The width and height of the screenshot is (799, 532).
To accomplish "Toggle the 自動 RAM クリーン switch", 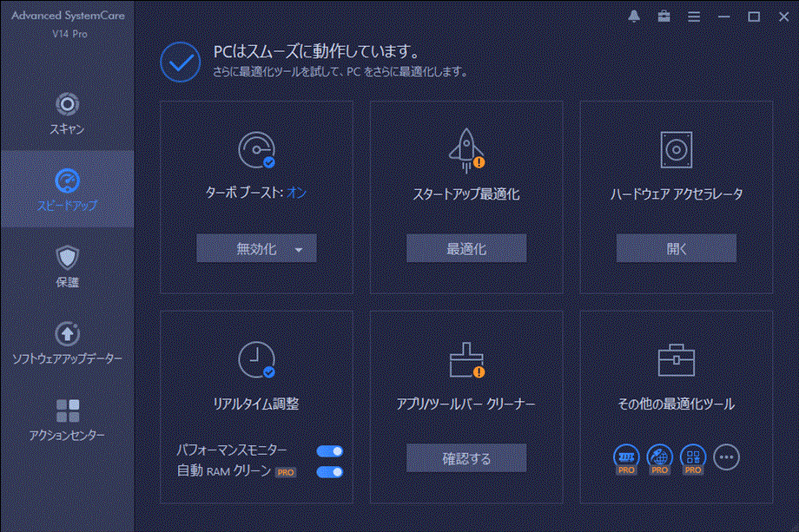I will 330,472.
